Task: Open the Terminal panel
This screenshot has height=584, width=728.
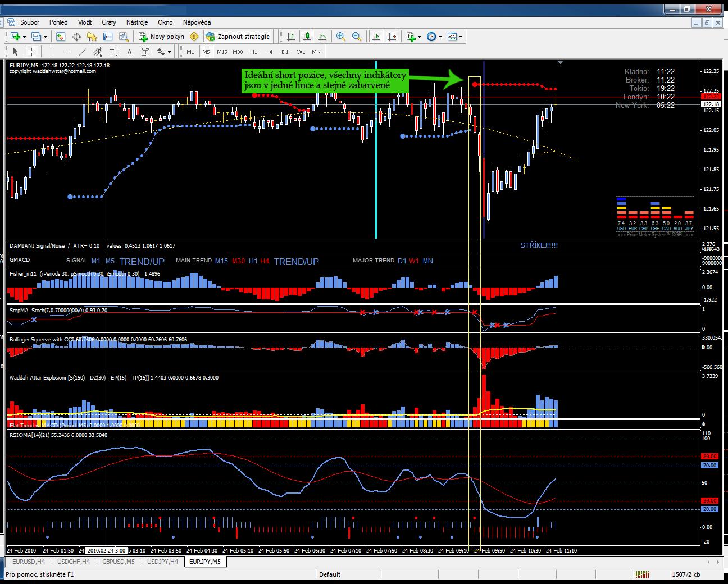Action: click(108, 36)
